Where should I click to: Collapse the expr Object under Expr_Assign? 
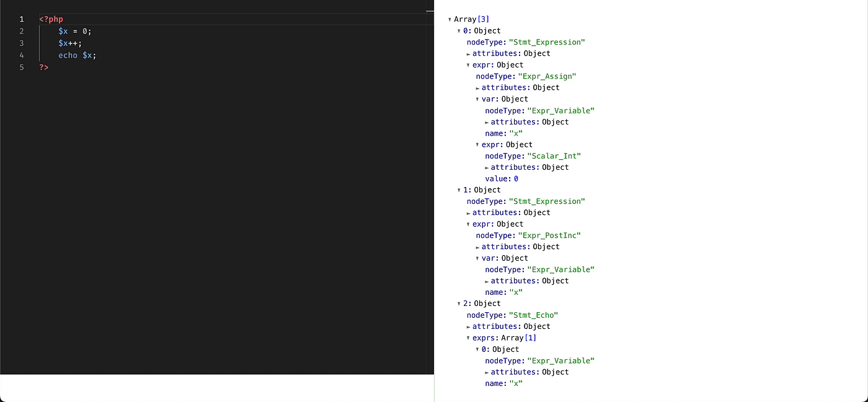pos(476,144)
